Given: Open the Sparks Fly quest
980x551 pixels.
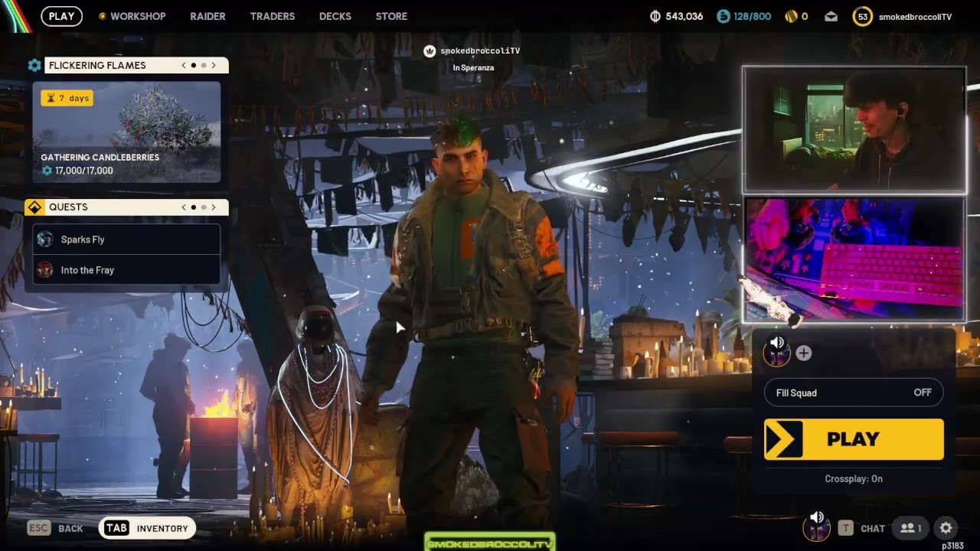Looking at the screenshot, I should 126,240.
